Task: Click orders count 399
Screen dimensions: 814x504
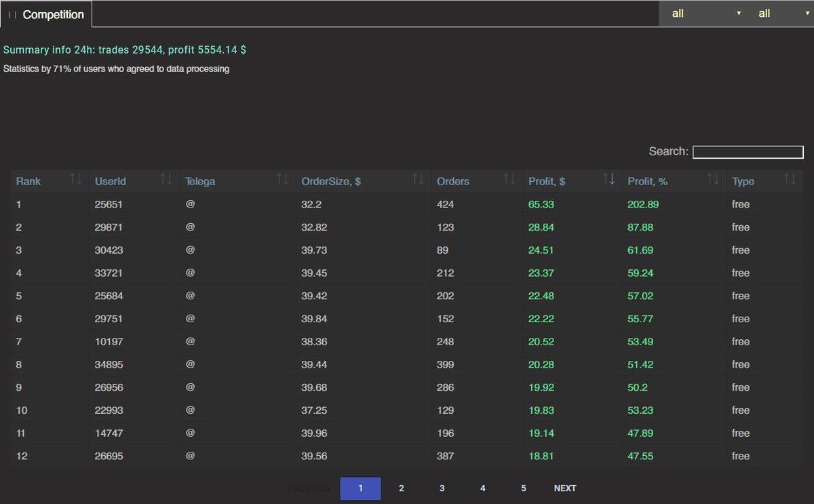Action: tap(445, 364)
